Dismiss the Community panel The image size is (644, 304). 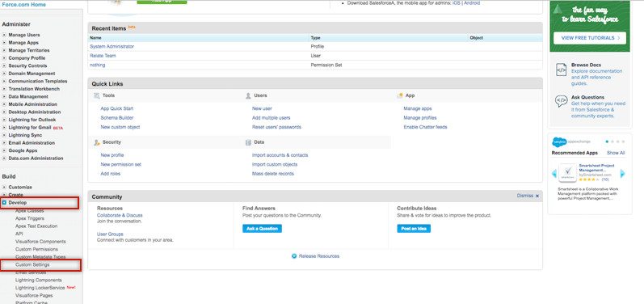pyautogui.click(x=528, y=196)
